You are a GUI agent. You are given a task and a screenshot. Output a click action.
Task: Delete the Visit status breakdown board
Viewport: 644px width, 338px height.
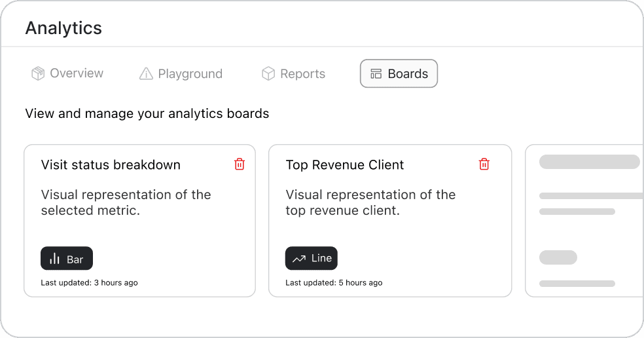[240, 164]
